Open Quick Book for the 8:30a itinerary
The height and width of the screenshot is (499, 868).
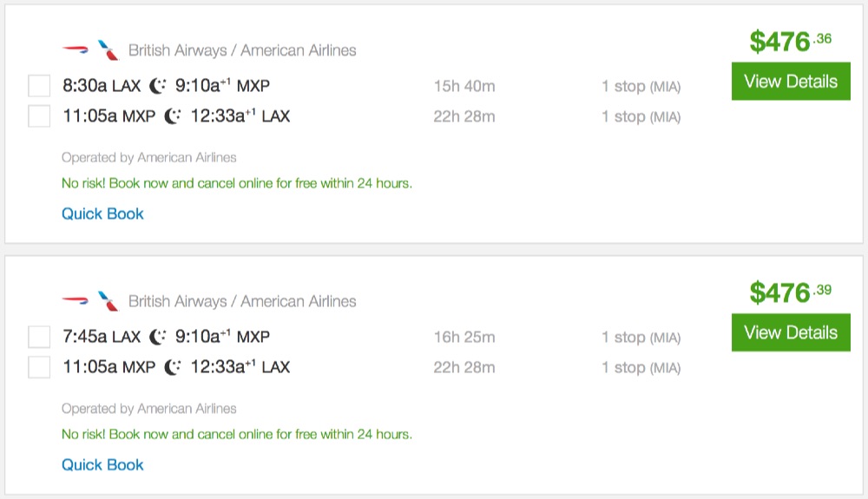[102, 213]
